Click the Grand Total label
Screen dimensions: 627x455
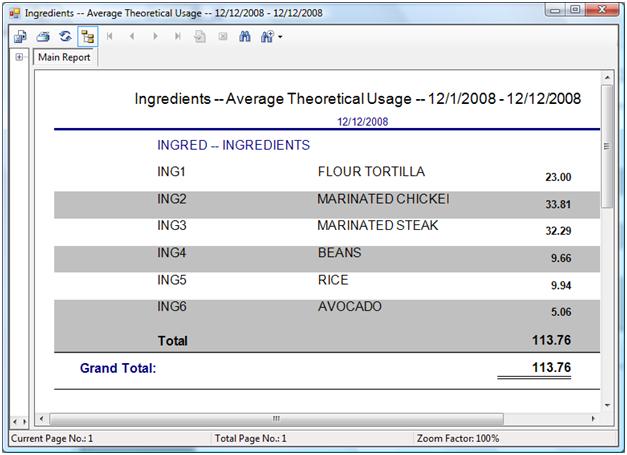(118, 368)
